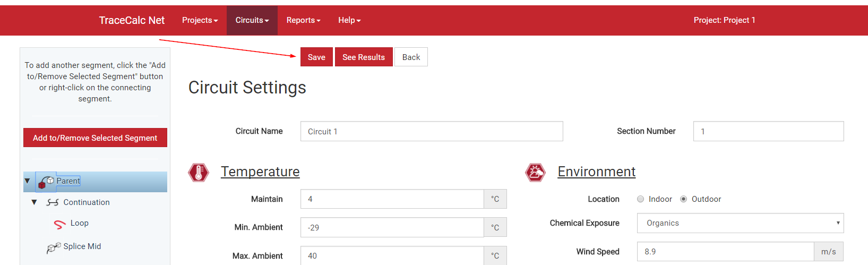The image size is (868, 265).
Task: Open the Reports menu
Action: 304,20
